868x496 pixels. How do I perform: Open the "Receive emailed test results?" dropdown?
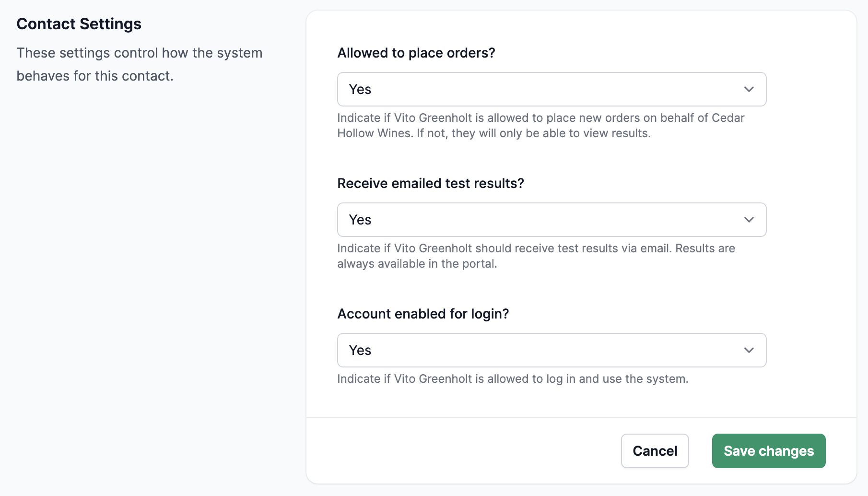click(551, 220)
